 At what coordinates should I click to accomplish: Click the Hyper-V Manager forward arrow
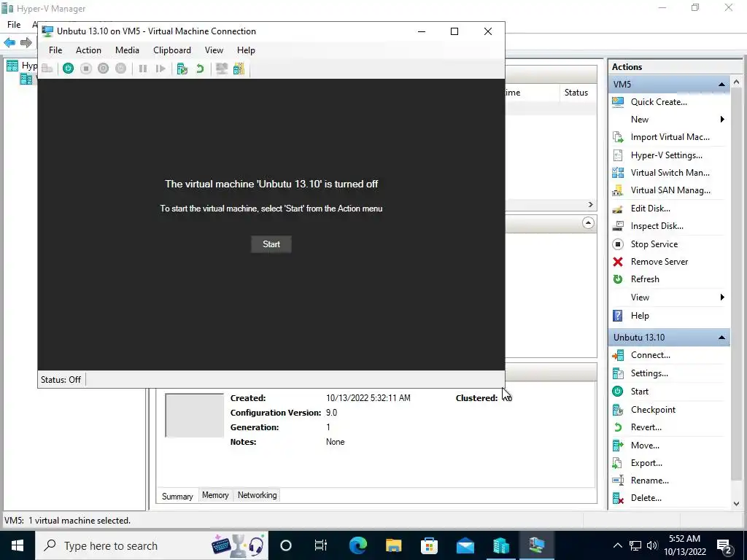pyautogui.click(x=26, y=43)
